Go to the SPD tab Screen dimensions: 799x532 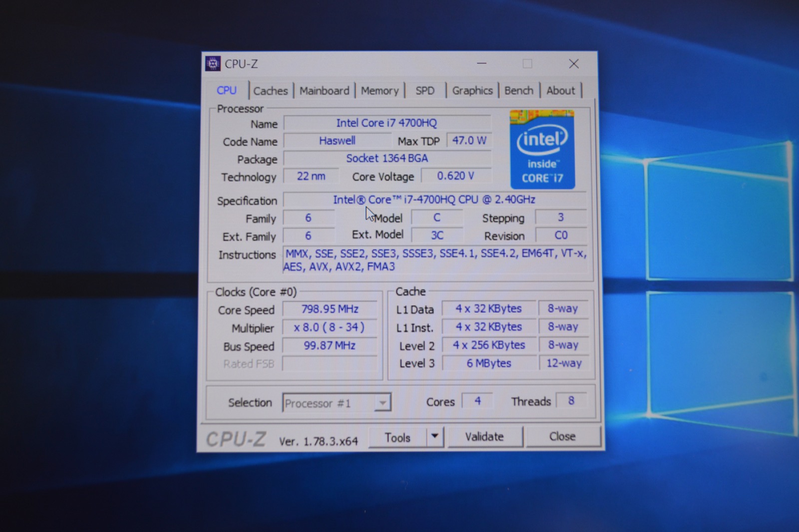tap(425, 91)
